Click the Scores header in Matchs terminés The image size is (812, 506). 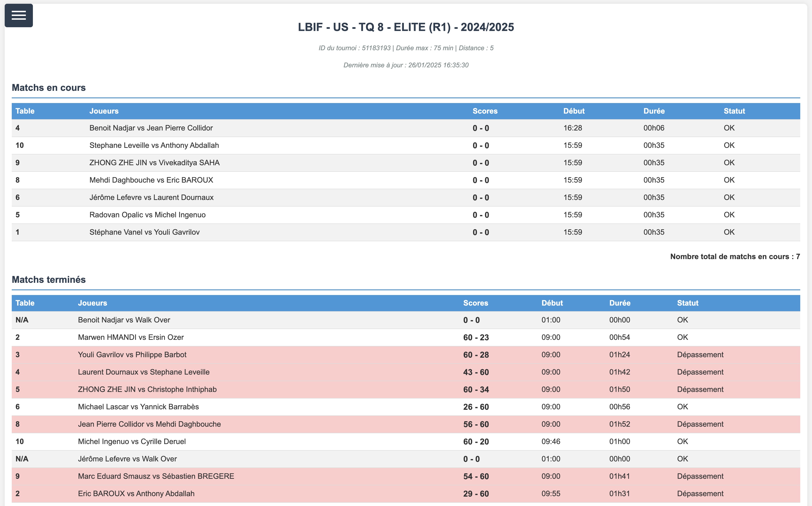coord(475,303)
